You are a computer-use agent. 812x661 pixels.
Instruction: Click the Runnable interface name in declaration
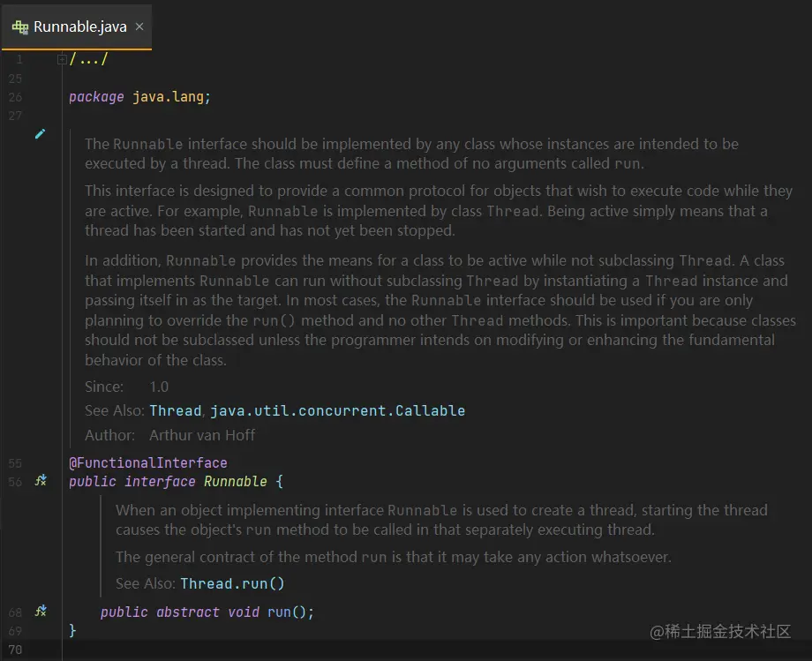(235, 481)
